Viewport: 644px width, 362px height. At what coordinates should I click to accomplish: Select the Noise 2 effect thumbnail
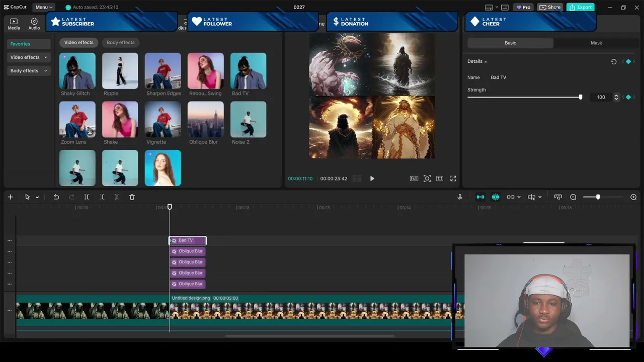(x=248, y=120)
